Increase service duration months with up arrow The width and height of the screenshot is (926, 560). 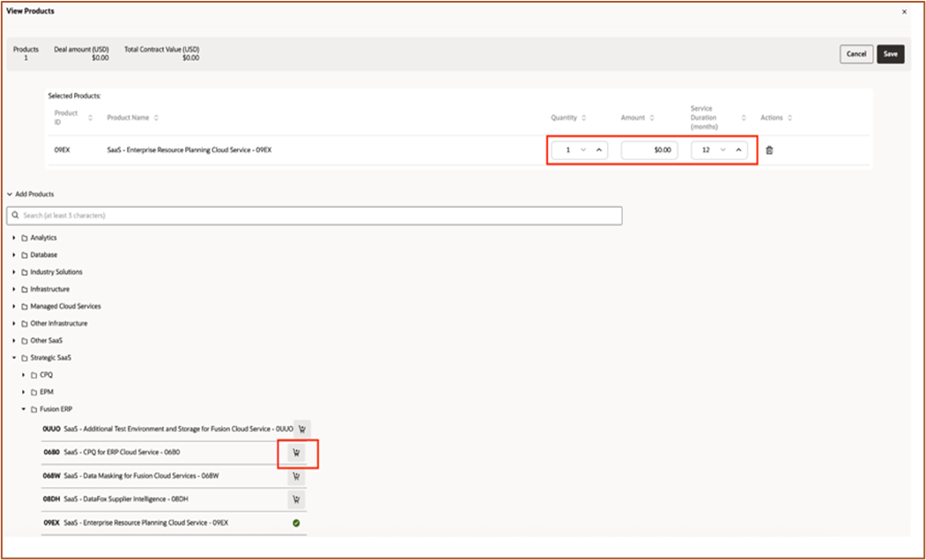738,150
